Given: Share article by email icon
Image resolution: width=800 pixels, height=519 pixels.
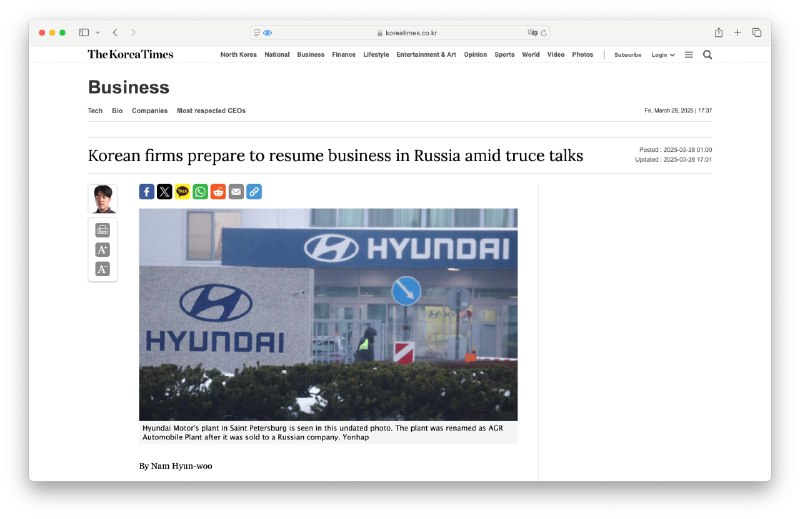Looking at the screenshot, I should [236, 192].
